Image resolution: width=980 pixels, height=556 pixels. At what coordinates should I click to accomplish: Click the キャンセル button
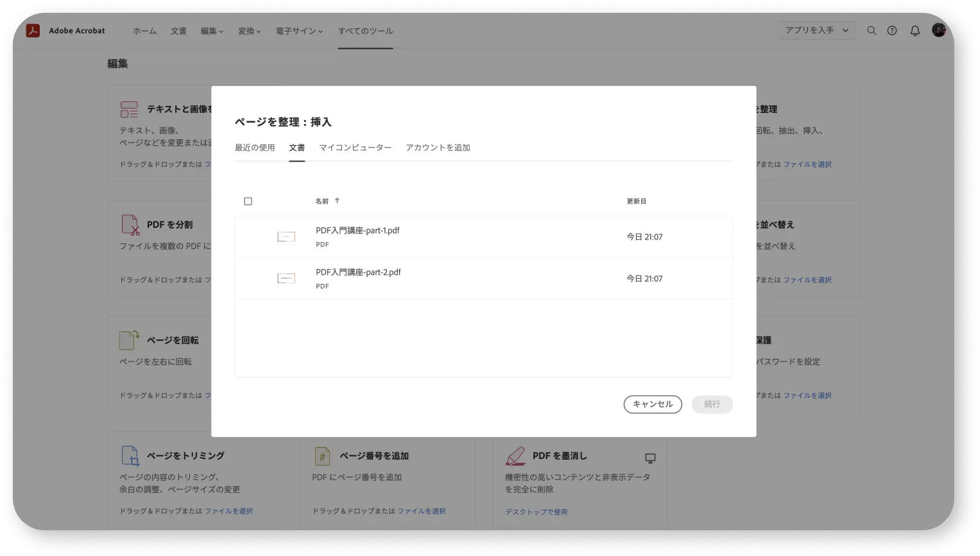(653, 404)
